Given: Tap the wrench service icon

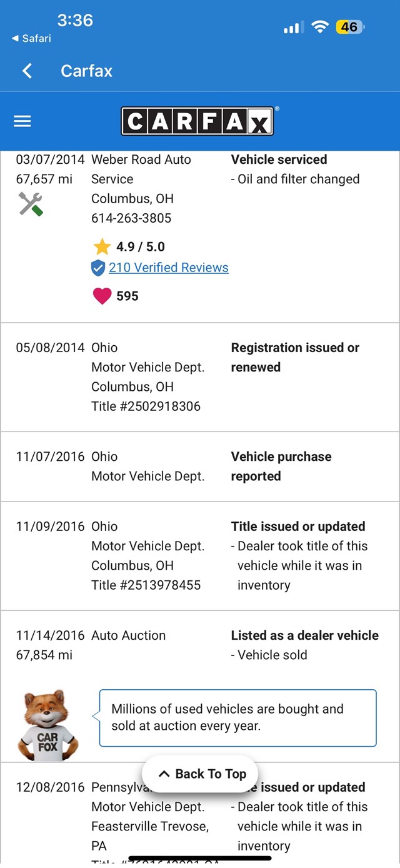Looking at the screenshot, I should click(30, 204).
